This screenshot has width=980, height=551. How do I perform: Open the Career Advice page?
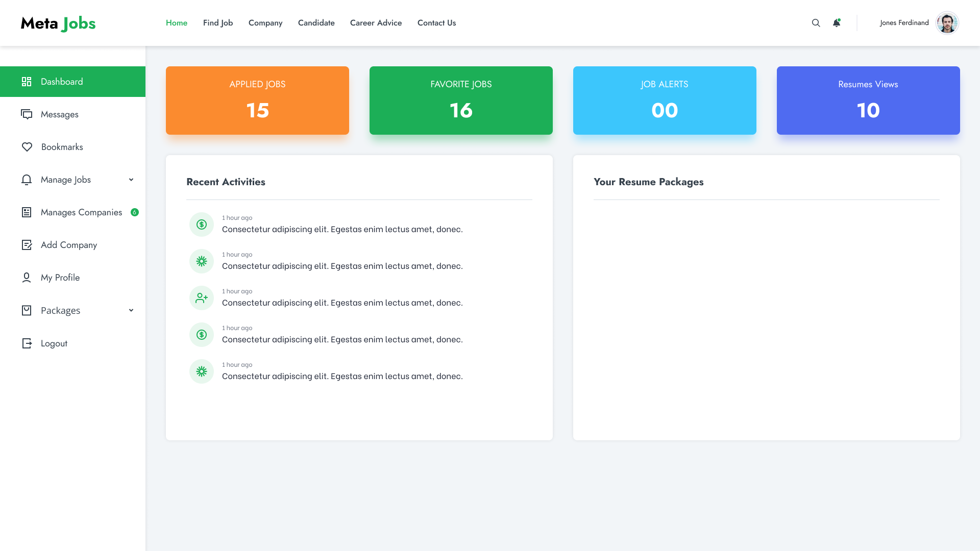(x=376, y=23)
